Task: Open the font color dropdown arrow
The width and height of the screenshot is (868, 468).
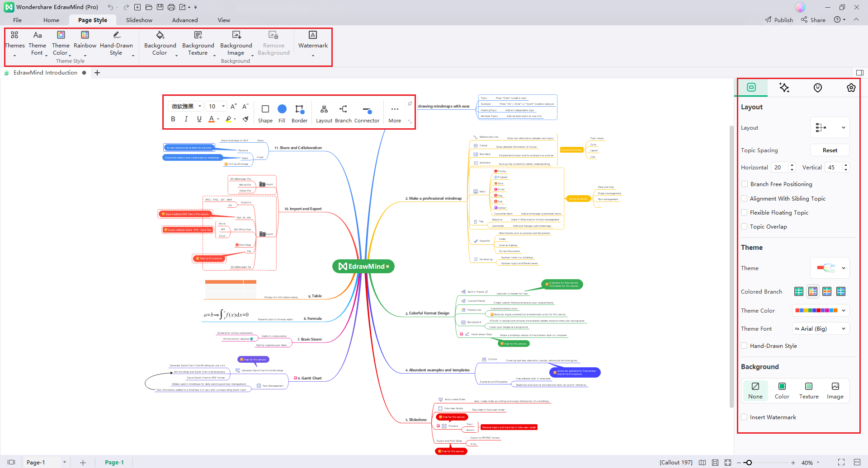Action: point(218,119)
